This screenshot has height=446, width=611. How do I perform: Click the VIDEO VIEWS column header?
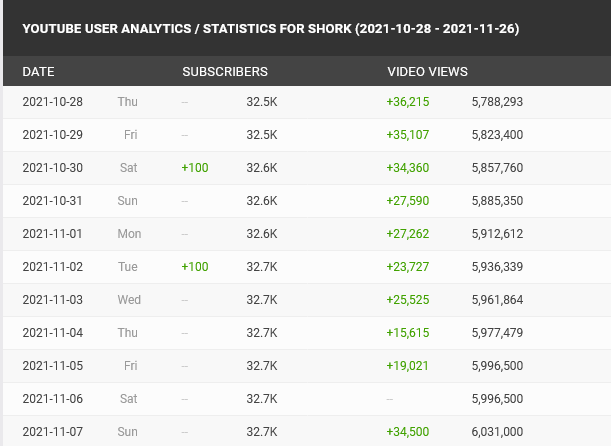tap(427, 72)
